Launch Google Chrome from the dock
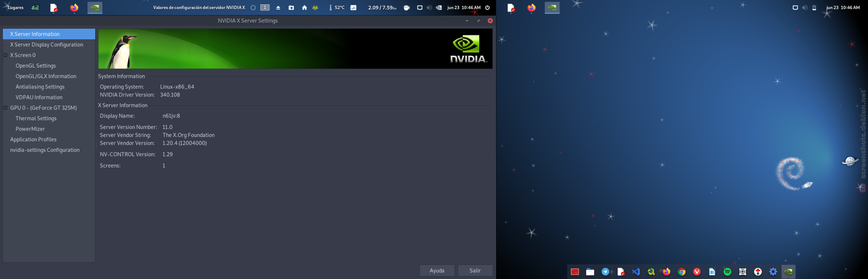The height and width of the screenshot is (279, 868). click(682, 272)
